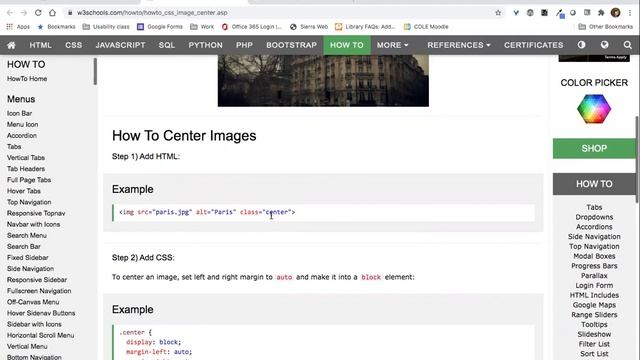Image resolution: width=640 pixels, height=360 pixels.
Task: Open Tooltips link in right panel
Action: click(594, 325)
